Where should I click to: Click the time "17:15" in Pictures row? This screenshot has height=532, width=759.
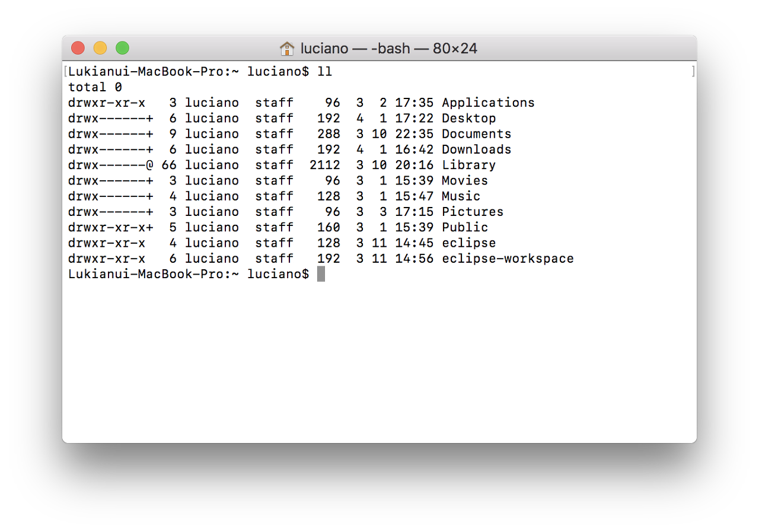coord(414,212)
